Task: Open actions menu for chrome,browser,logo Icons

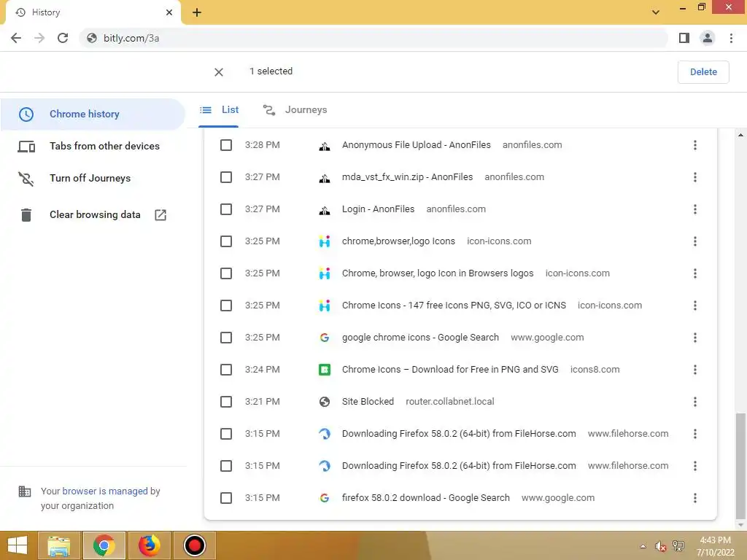Action: pos(695,241)
